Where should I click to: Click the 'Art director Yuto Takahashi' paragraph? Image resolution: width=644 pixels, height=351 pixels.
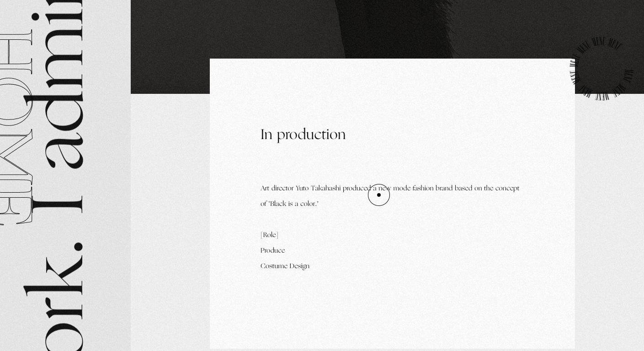[x=390, y=196]
